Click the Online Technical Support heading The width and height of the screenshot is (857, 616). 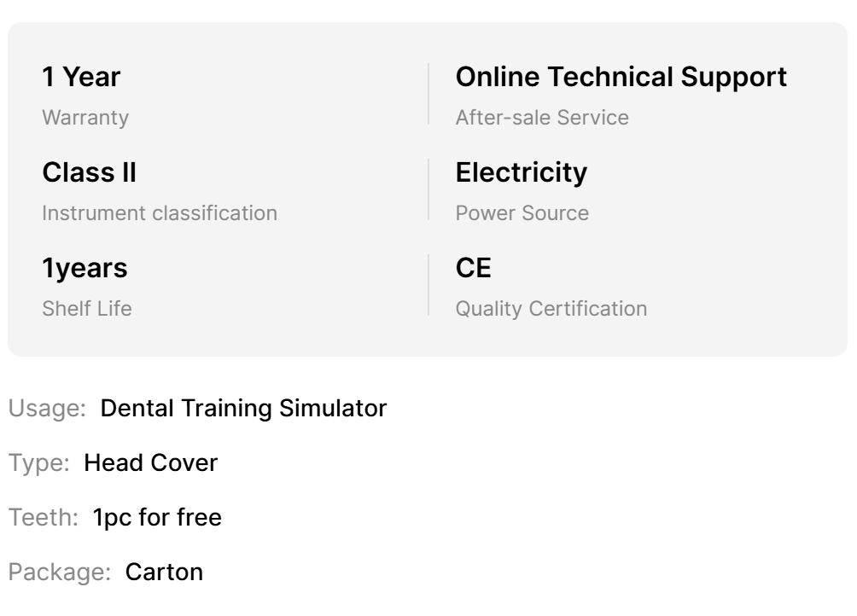point(621,77)
